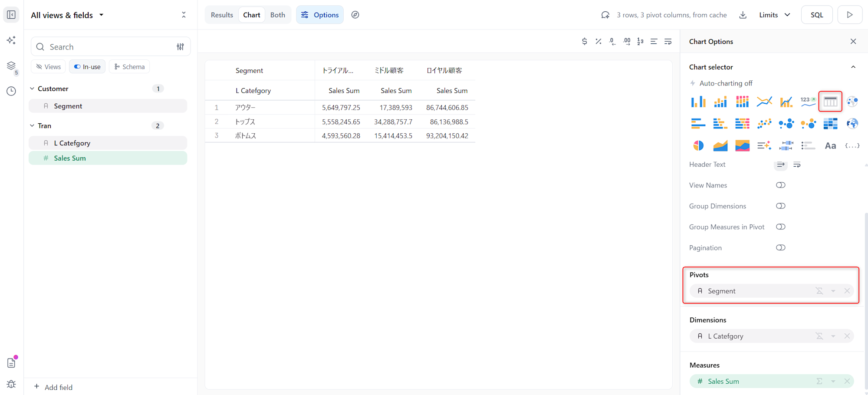Pick the line chart type

point(764,102)
